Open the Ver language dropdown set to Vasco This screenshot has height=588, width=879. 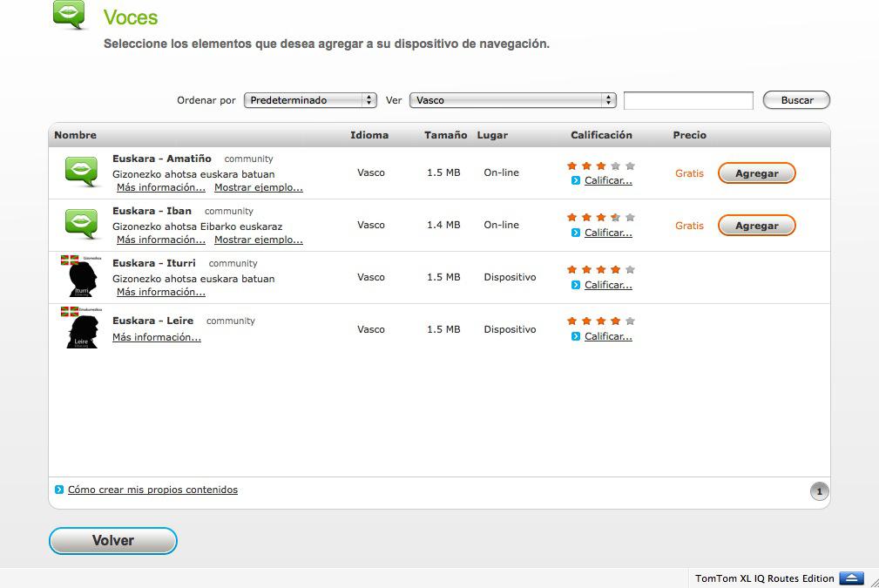(512, 100)
